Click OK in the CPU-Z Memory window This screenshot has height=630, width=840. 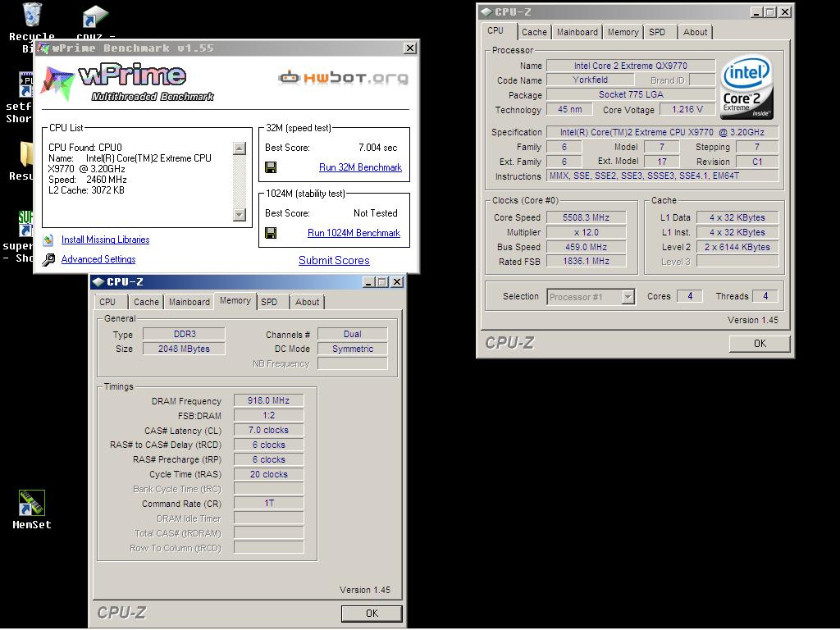(x=372, y=614)
